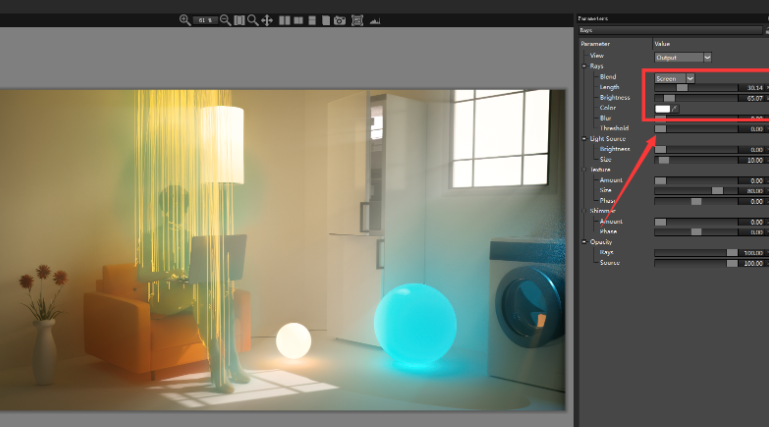Screen dimensions: 769x427
Task: Select the pan/move arrows tool
Action: (x=267, y=20)
